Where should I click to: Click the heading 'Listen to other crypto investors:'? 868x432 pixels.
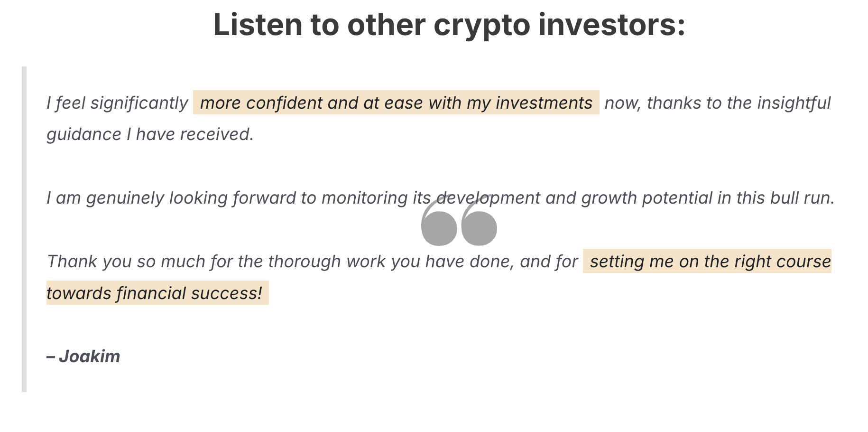click(449, 25)
